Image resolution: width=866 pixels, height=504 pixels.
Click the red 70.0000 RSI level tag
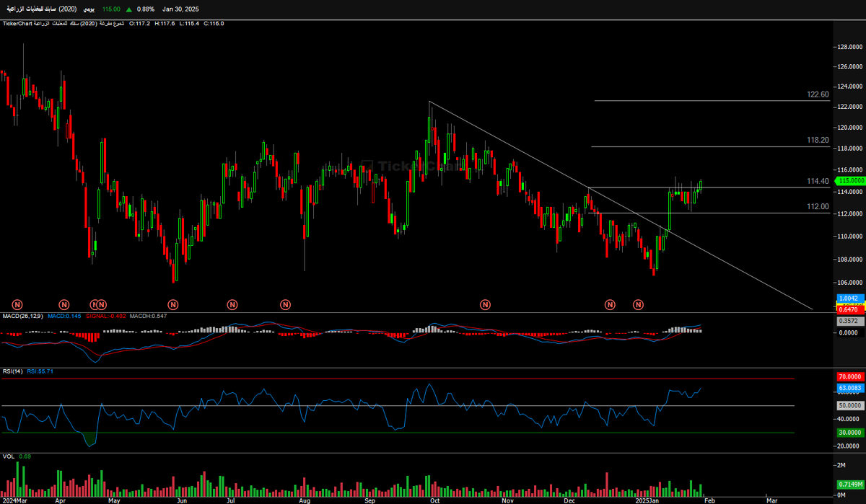(849, 377)
